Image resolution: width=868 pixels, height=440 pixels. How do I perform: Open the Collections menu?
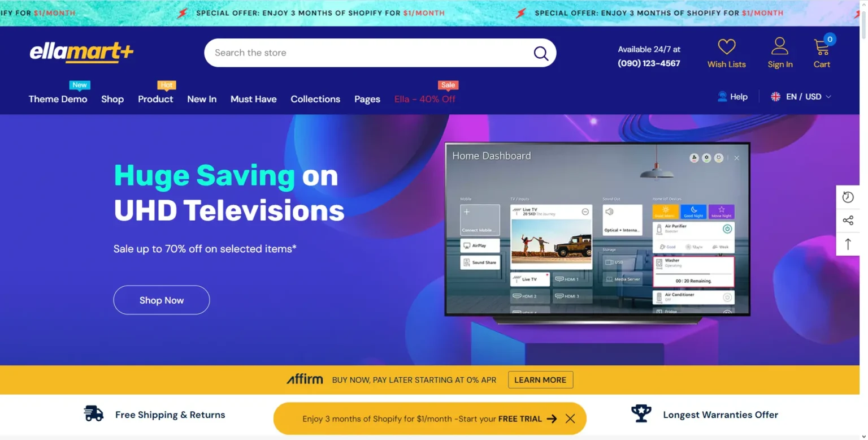(x=315, y=99)
